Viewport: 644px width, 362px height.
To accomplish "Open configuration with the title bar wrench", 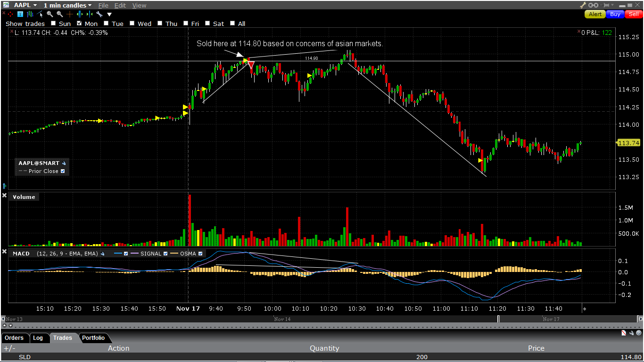I will (x=583, y=5).
